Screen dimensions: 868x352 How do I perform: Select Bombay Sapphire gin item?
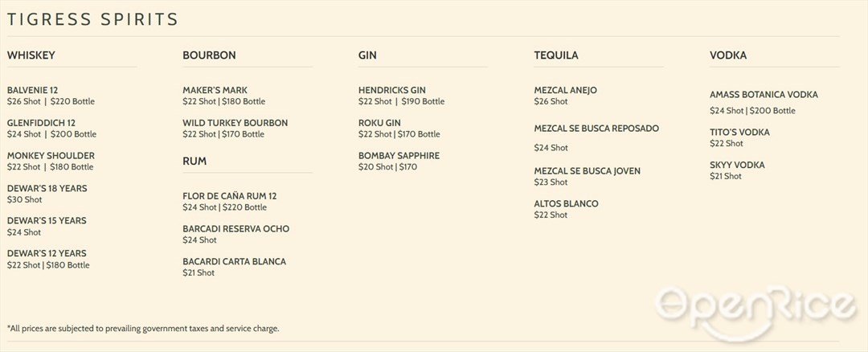(399, 156)
